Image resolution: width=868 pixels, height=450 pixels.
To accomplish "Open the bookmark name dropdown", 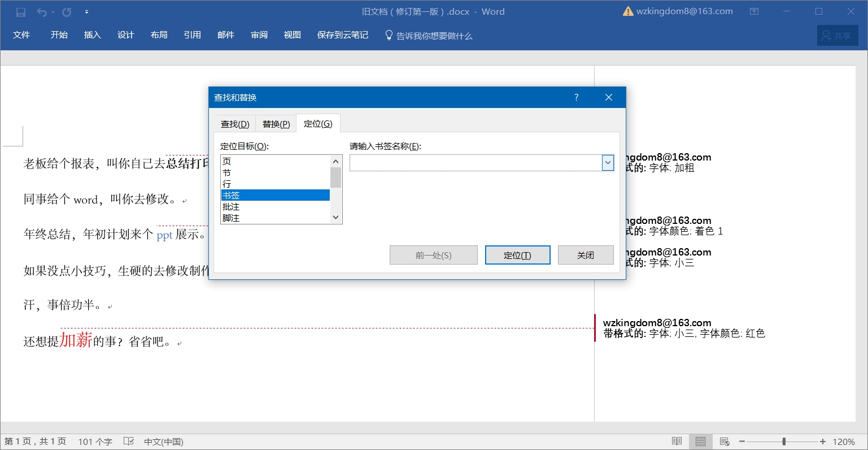I will coord(608,163).
